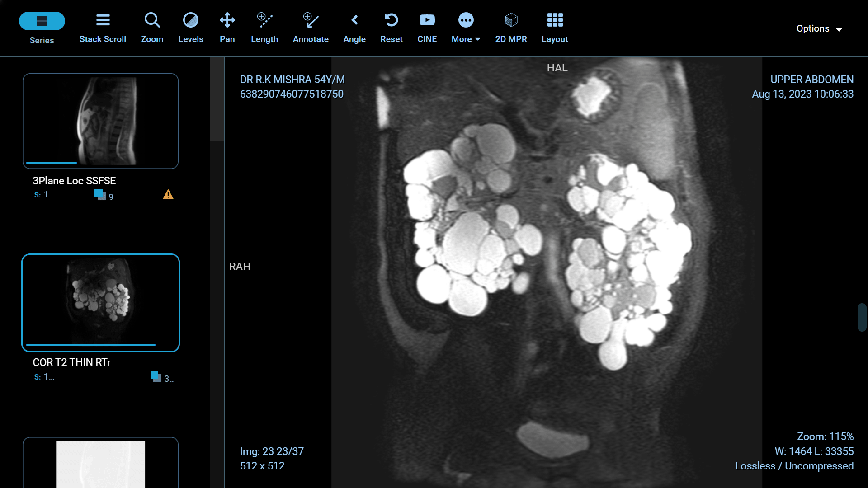Click the COR T2 THIN RTr series label
Viewport: 868px width, 488px height.
point(71,362)
